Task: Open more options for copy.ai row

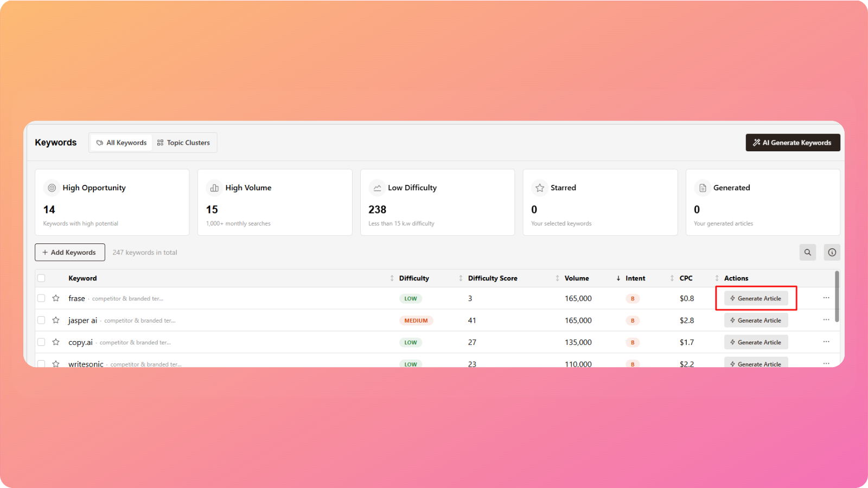Action: pyautogui.click(x=826, y=342)
